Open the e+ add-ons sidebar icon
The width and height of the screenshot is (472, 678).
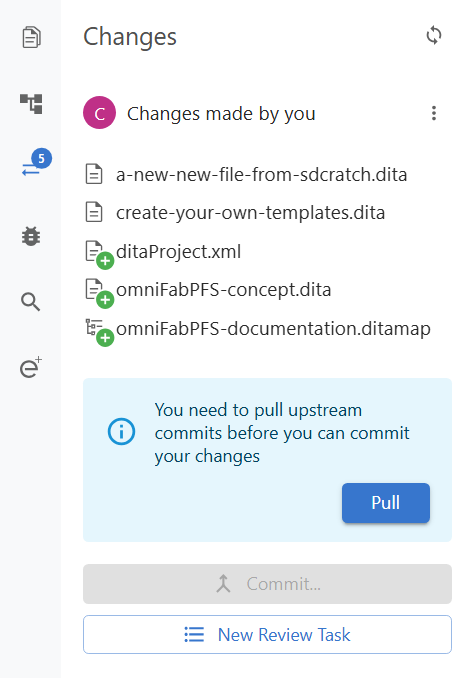coord(31,367)
